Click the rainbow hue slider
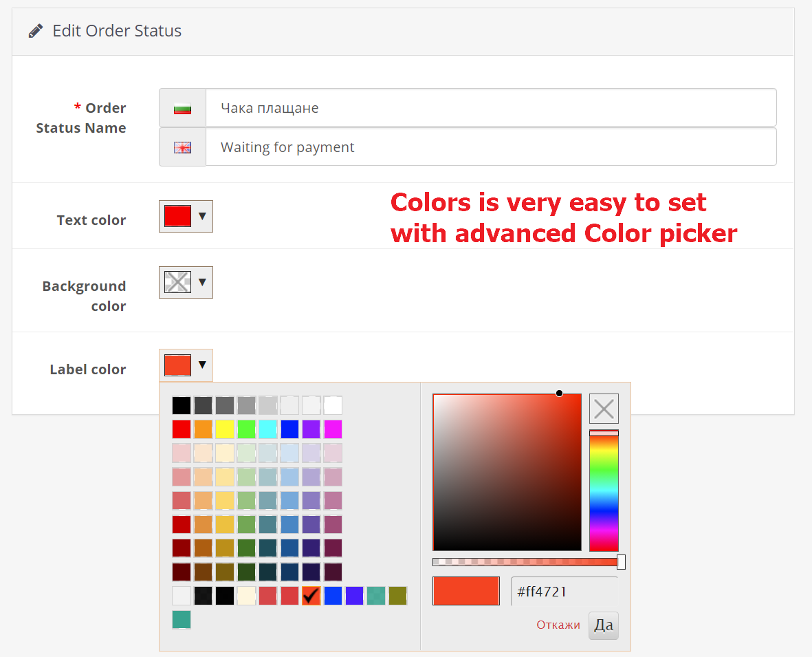 (x=604, y=492)
